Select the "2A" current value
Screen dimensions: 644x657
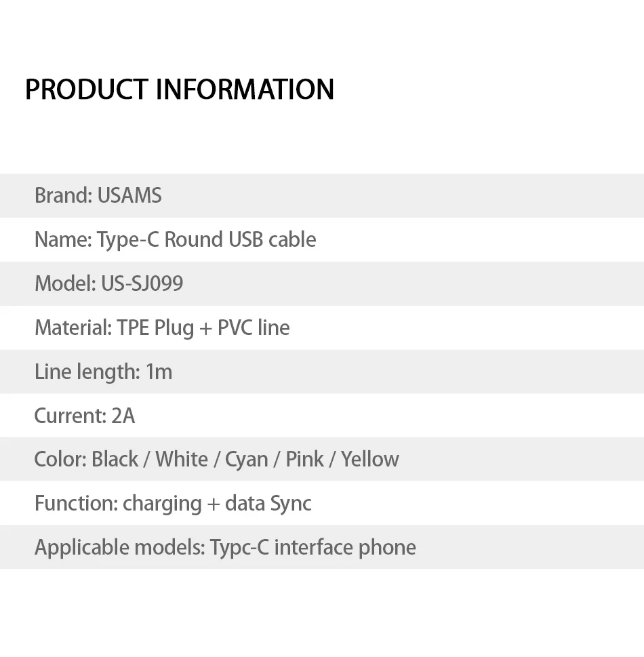click(123, 416)
